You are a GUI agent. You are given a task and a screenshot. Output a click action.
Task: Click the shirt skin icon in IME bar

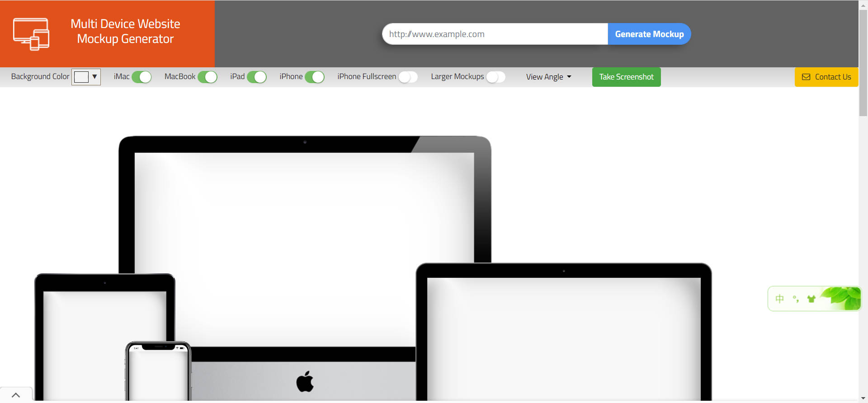(x=811, y=299)
